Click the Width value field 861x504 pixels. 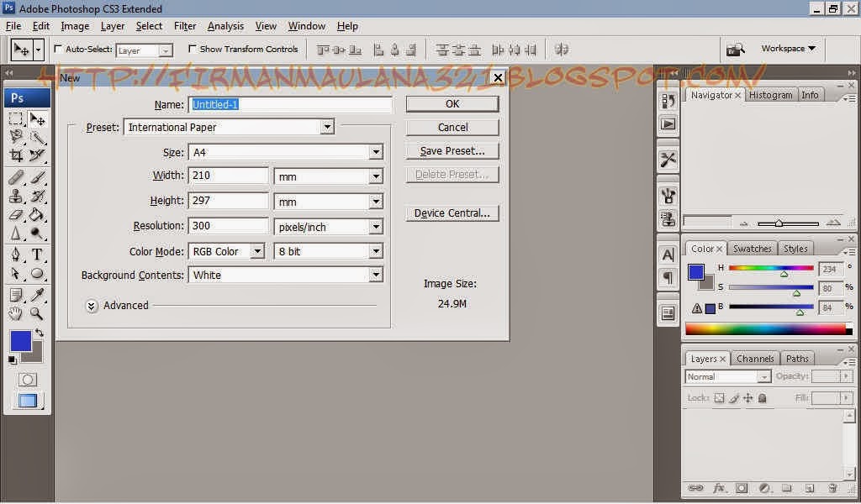coord(229,176)
